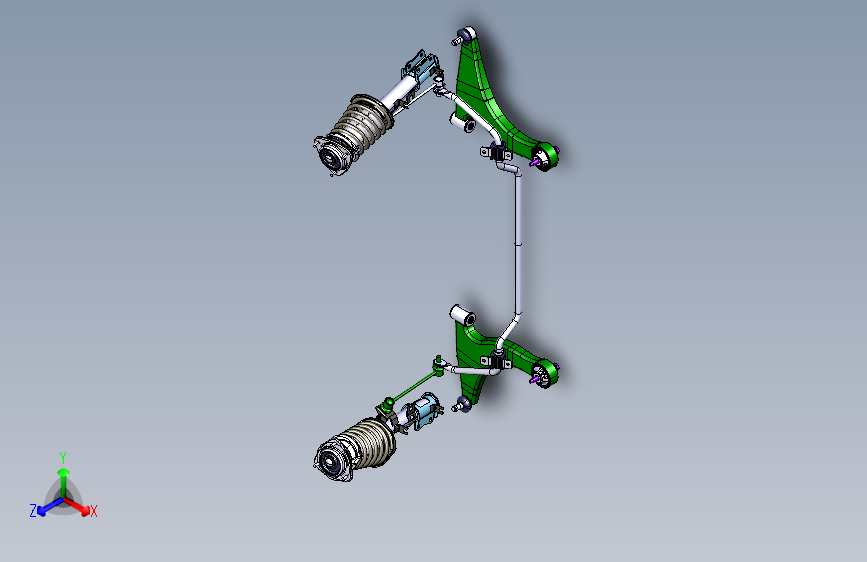Select the lower strut top mount plate
The height and width of the screenshot is (562, 867).
coord(333,461)
